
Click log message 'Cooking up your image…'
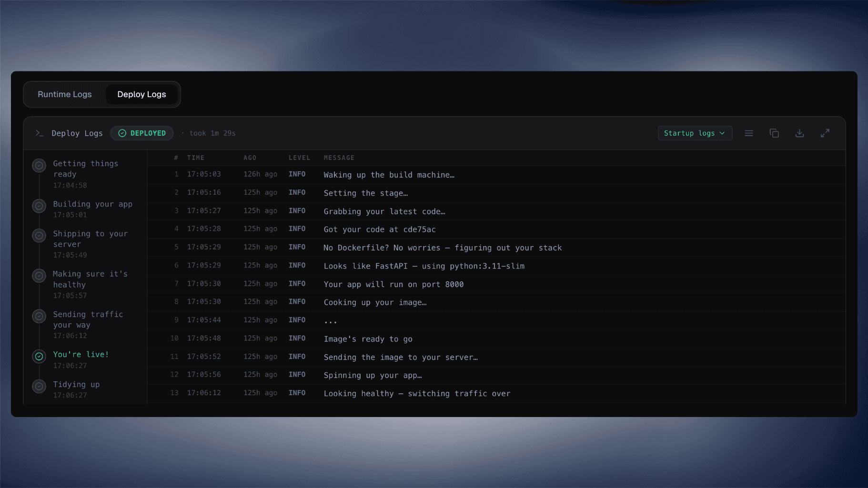point(375,302)
